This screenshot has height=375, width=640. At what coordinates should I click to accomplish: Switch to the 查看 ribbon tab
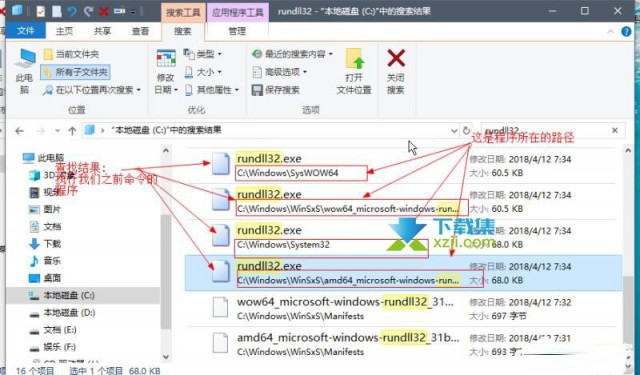(x=140, y=31)
